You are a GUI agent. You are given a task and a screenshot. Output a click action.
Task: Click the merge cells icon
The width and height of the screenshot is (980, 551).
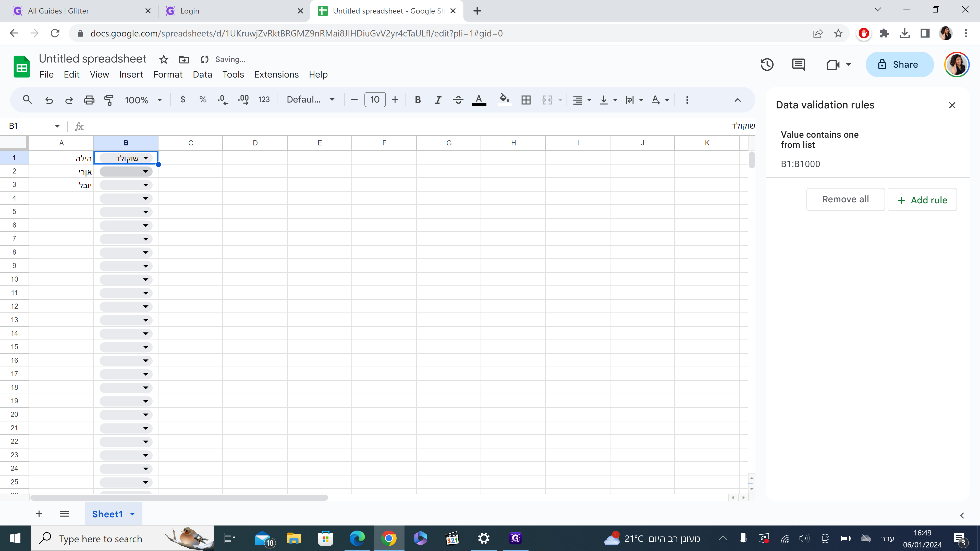point(547,100)
